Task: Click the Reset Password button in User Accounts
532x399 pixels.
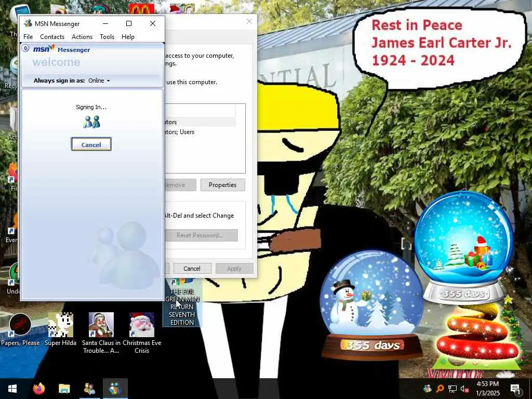Action: (201, 235)
